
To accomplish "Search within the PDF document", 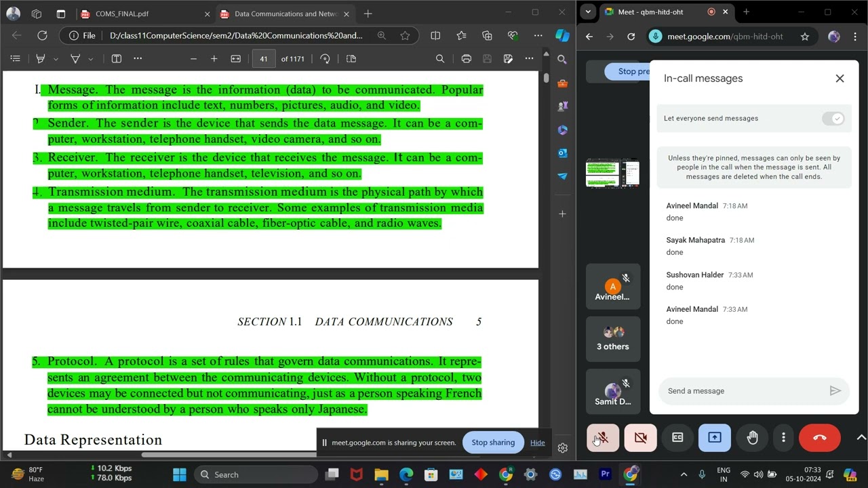I will coord(440,59).
